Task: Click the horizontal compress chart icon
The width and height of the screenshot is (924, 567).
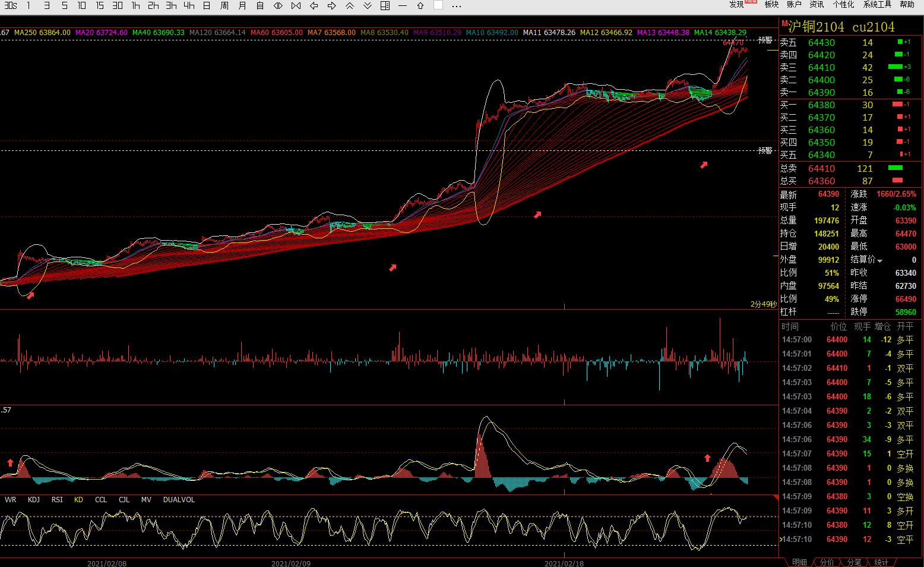Action: pyautogui.click(x=296, y=6)
